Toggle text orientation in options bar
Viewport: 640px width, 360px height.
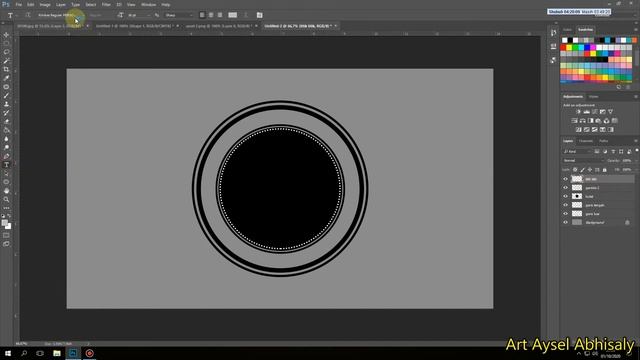pos(28,15)
